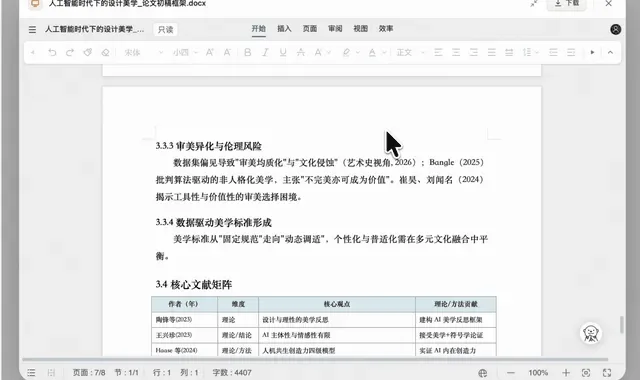Switch to the 审阅 tab
The height and width of the screenshot is (380, 640).
pos(335,29)
